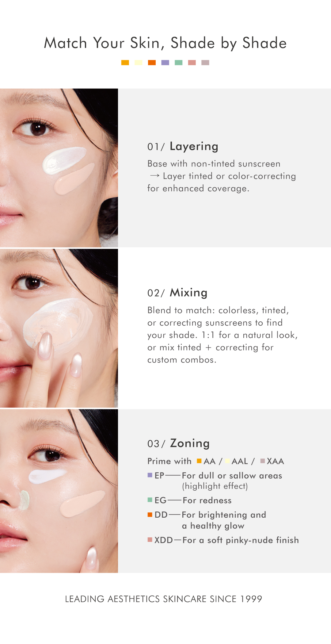This screenshot has height=644, width=331.
Task: Click the pink swatch in header row
Action: tap(192, 63)
